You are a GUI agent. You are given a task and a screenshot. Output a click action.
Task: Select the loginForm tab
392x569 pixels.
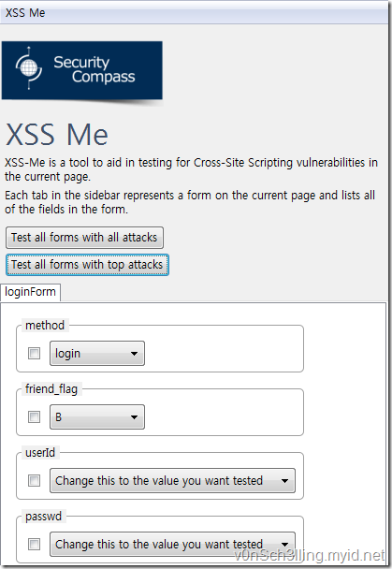click(x=31, y=292)
